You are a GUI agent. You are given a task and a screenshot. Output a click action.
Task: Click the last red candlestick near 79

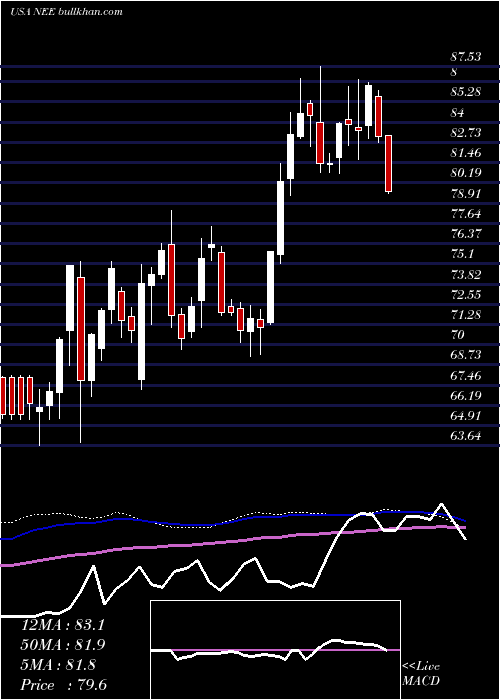point(388,164)
